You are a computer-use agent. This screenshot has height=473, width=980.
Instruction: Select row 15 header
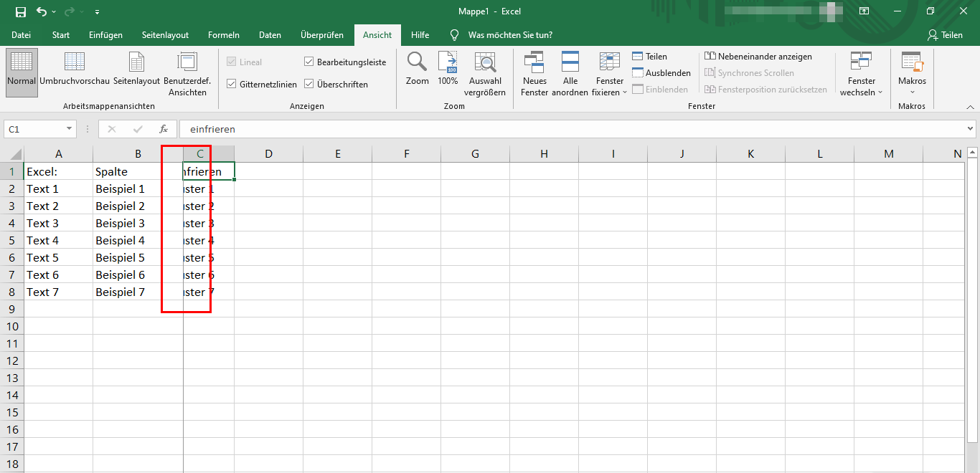[x=12, y=412]
